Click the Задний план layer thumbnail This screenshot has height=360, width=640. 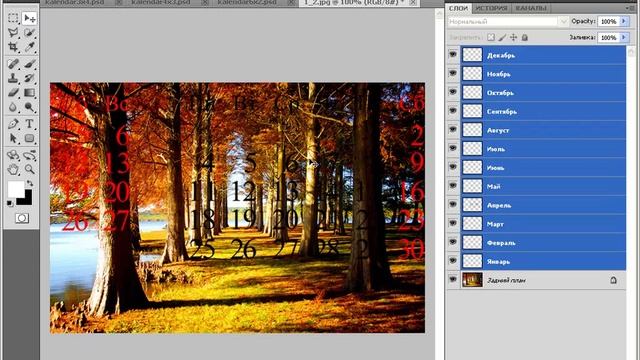pyautogui.click(x=472, y=280)
